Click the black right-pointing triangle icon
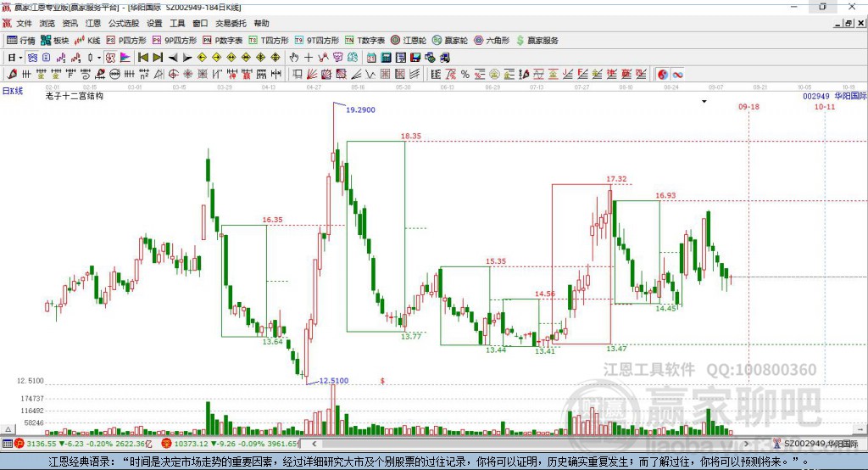 (x=187, y=58)
